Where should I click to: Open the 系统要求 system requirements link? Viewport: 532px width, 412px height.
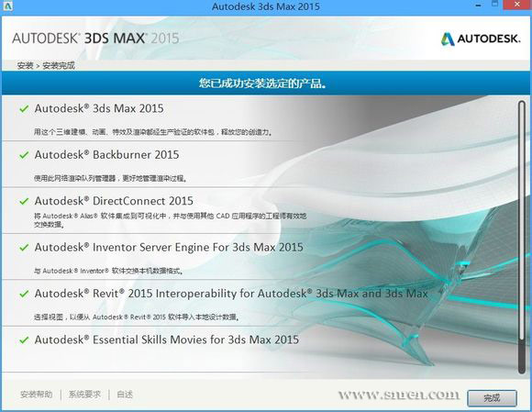pos(84,395)
